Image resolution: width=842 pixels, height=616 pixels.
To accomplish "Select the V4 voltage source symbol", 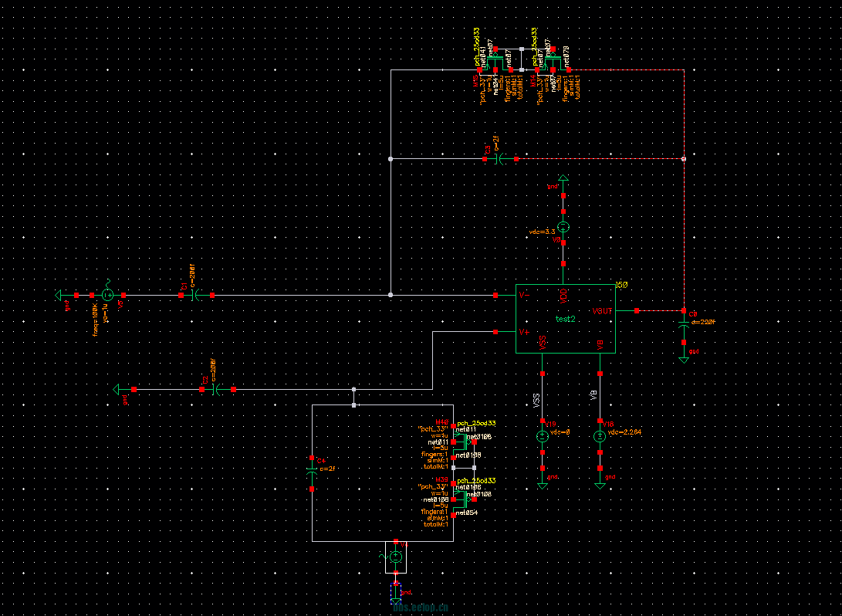I will (x=396, y=557).
